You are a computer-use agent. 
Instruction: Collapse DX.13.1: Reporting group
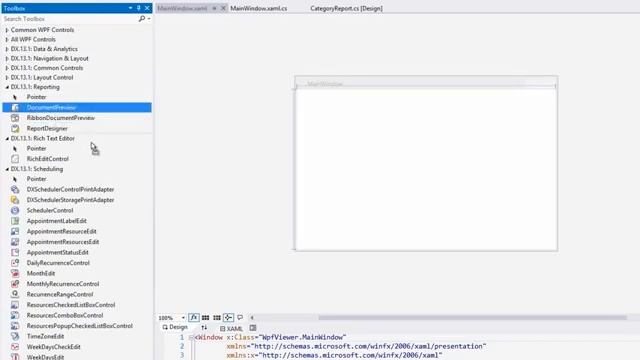[7, 87]
